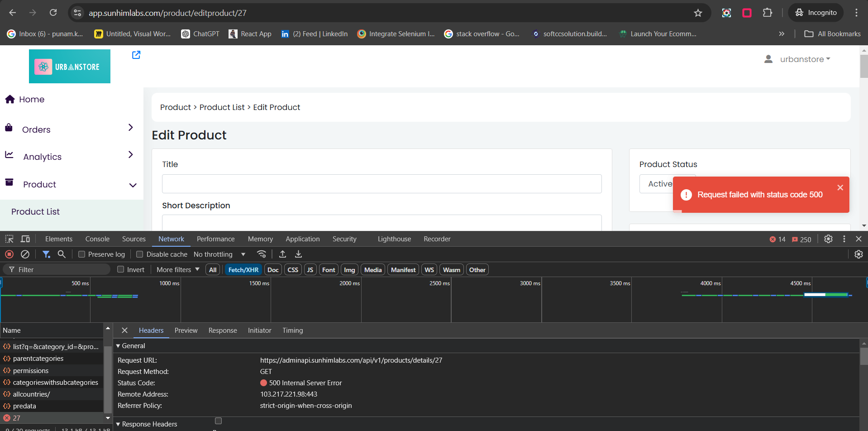Select the DevTools inspect element icon

pos(10,239)
